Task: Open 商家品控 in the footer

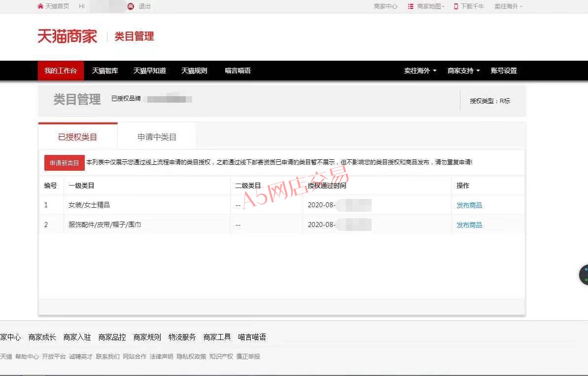Action: (x=112, y=338)
